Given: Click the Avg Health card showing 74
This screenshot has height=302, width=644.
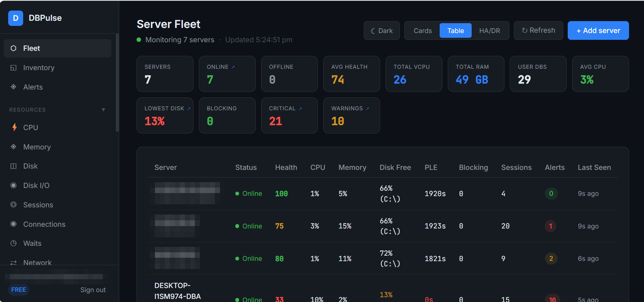Looking at the screenshot, I should pos(351,74).
